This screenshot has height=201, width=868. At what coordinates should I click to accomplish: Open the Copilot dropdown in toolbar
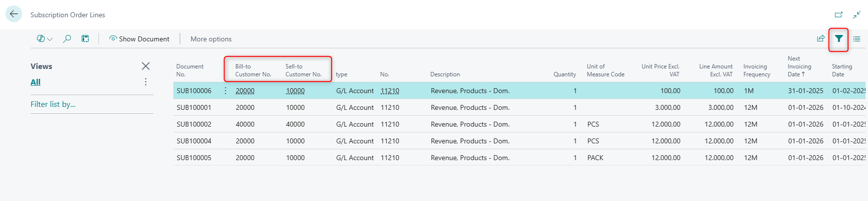click(44, 39)
